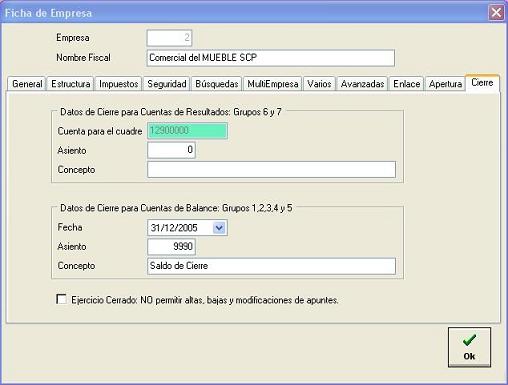Open the Estructura tab
This screenshot has width=508, height=385.
tap(71, 84)
